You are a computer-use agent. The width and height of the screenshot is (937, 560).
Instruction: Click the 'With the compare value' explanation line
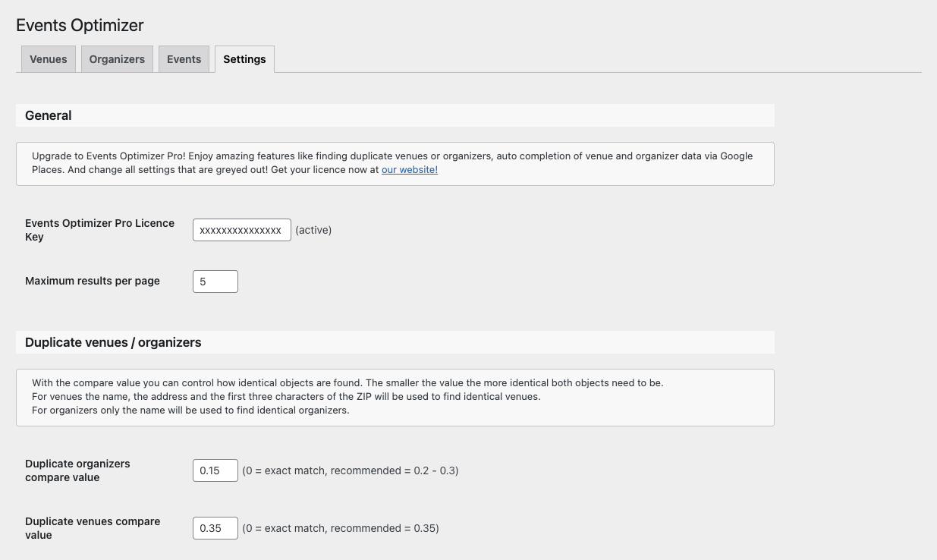coord(347,383)
